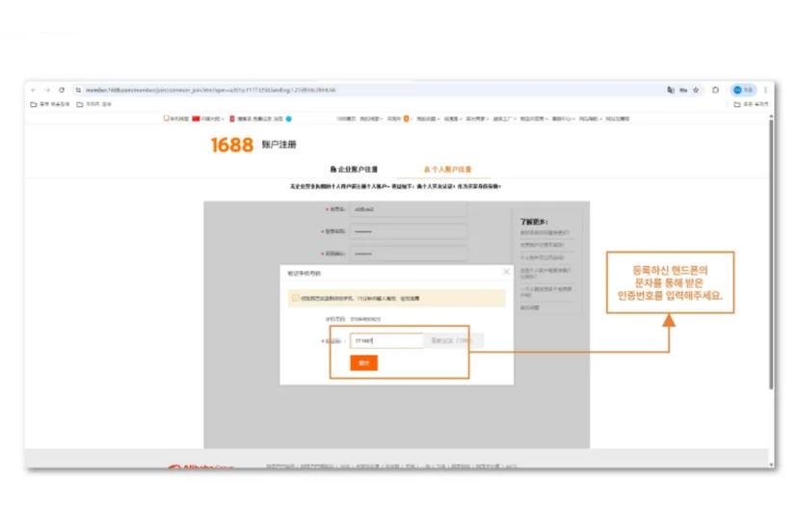Bookmark this page with the star icon
Screen dimensions: 798x532
pos(696,90)
